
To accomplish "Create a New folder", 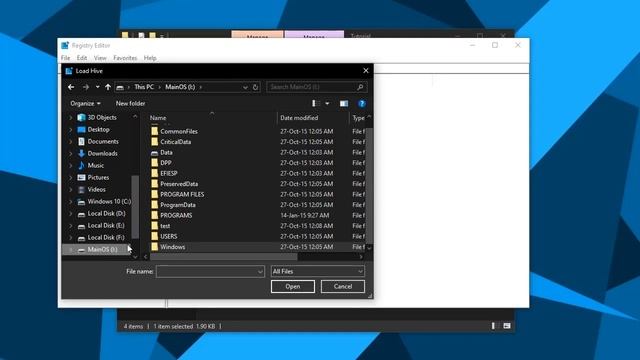I will pyautogui.click(x=130, y=104).
